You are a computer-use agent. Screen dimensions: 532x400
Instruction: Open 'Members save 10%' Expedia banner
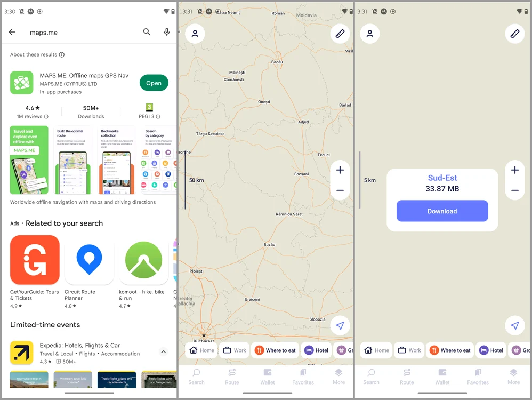coord(73,380)
